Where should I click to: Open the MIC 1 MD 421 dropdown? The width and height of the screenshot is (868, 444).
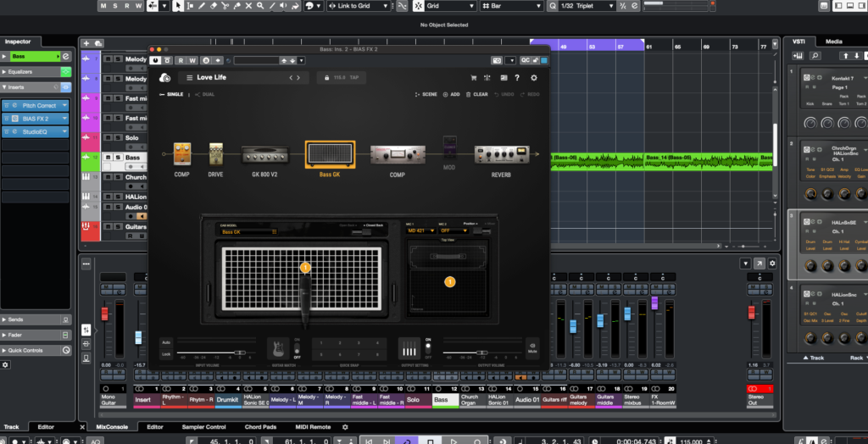(420, 230)
